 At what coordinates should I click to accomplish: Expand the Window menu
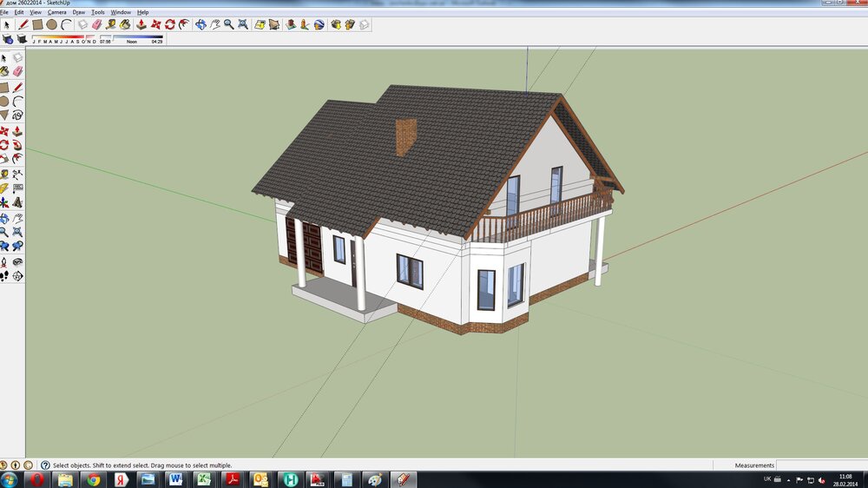(121, 12)
